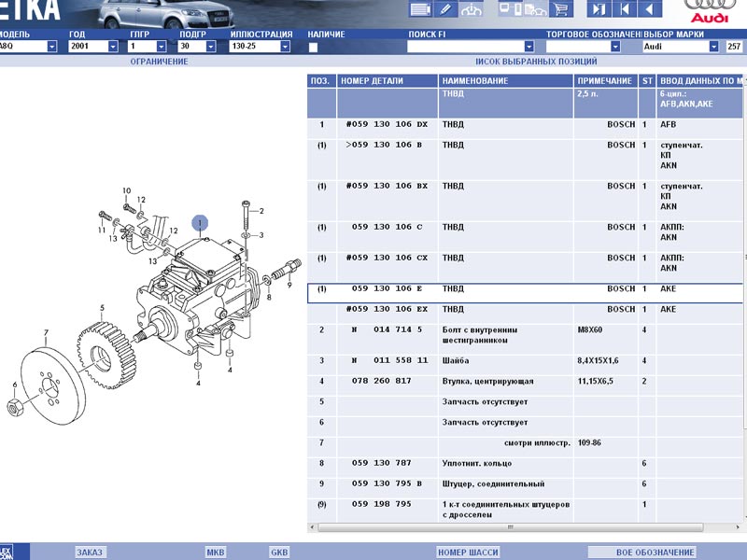This screenshot has height=560, width=747.
Task: Click the skip-to-start navigation arrow
Action: pyautogui.click(x=624, y=10)
